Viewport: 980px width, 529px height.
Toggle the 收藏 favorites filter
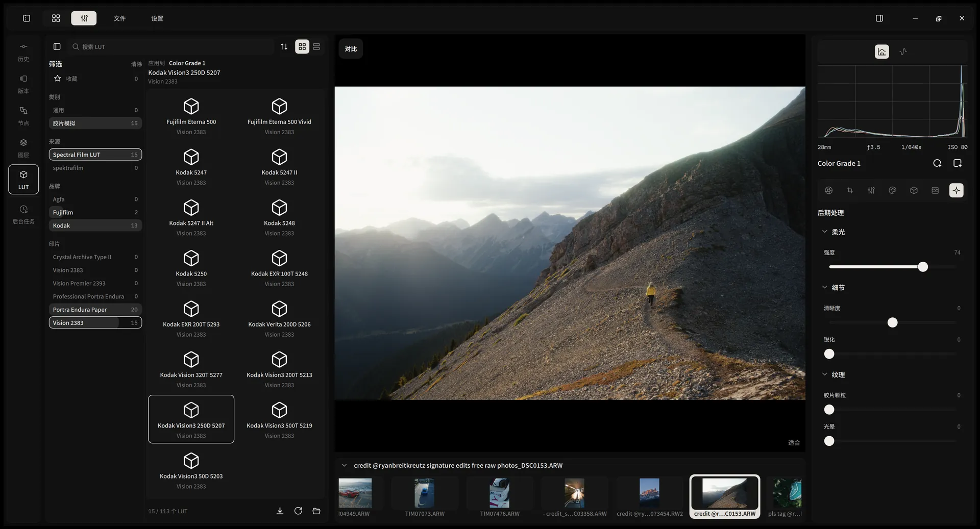(95, 79)
